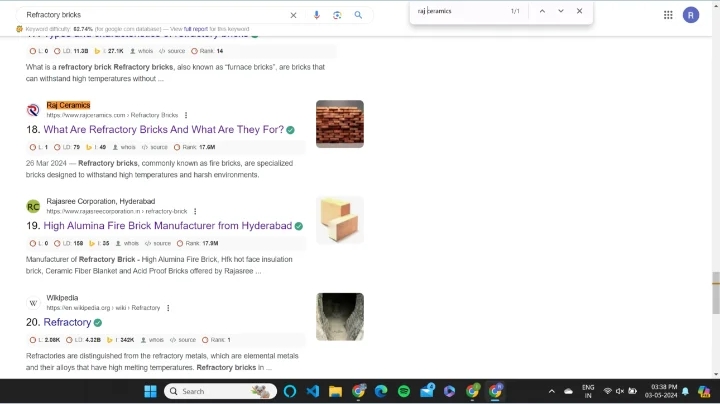The height and width of the screenshot is (404, 720).
Task: Click whois for Raj Ceramics result
Action: pyautogui.click(x=124, y=147)
